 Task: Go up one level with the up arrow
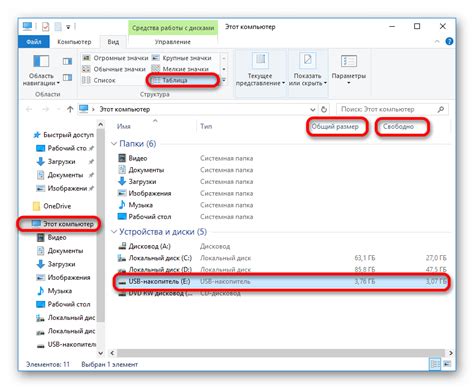coord(70,109)
